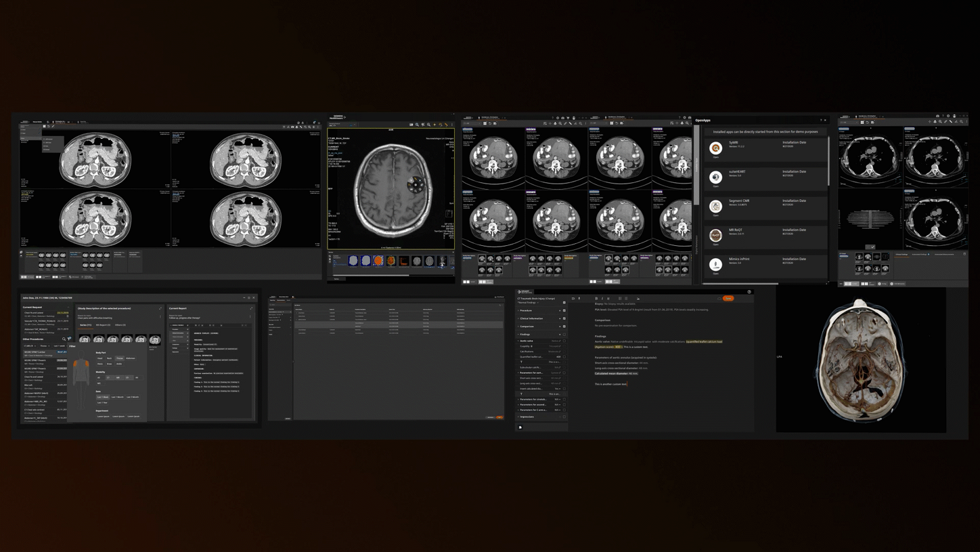Click the cloud sync icon next to Save

[x=719, y=299]
